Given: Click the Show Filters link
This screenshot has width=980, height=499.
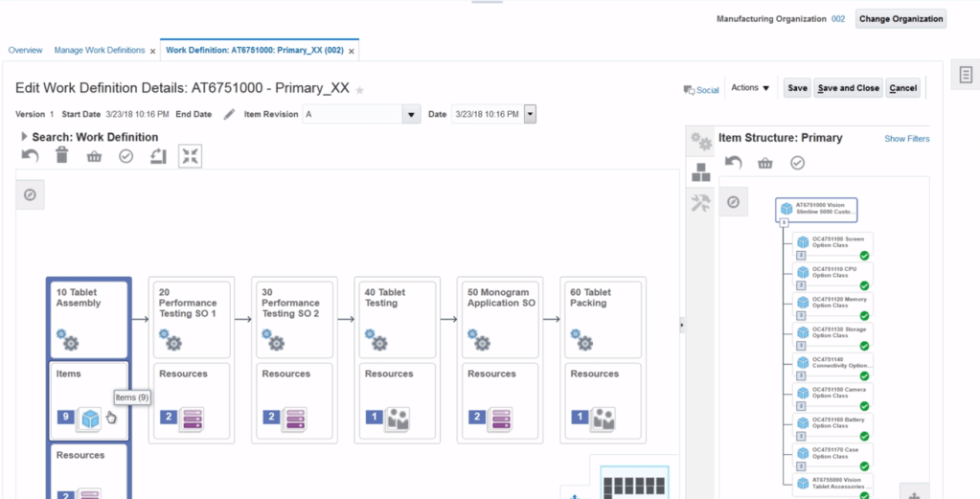Looking at the screenshot, I should [x=906, y=139].
